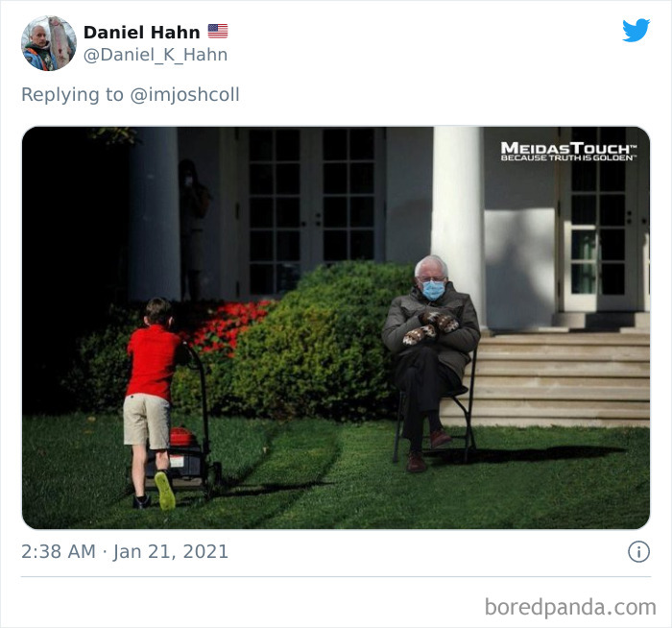Select the "Replying to" text label
Viewport: 672px width, 628px height.
[72, 94]
